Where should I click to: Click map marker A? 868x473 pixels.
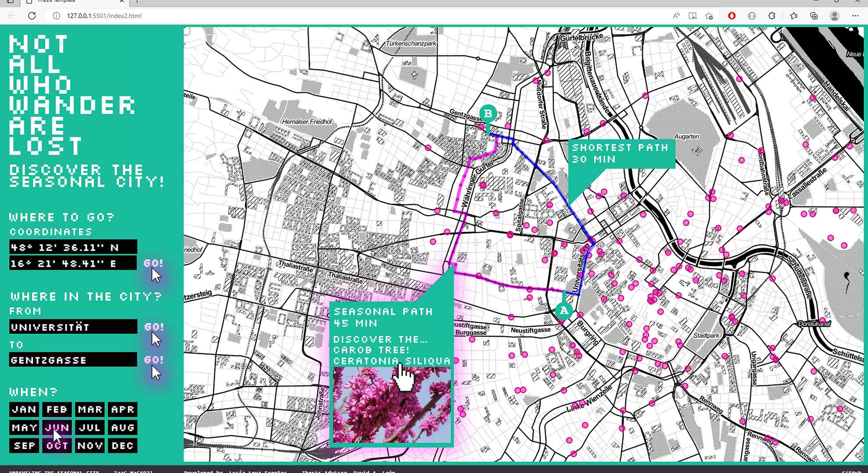pos(564,310)
